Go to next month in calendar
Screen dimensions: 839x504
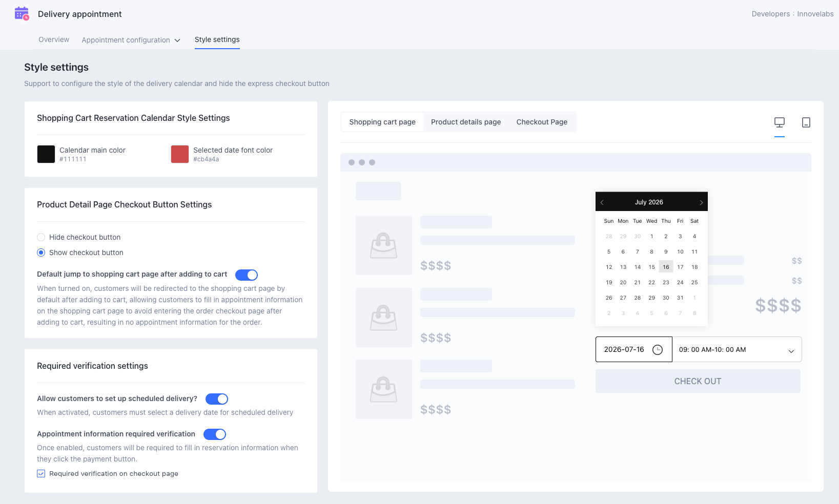[x=701, y=202]
